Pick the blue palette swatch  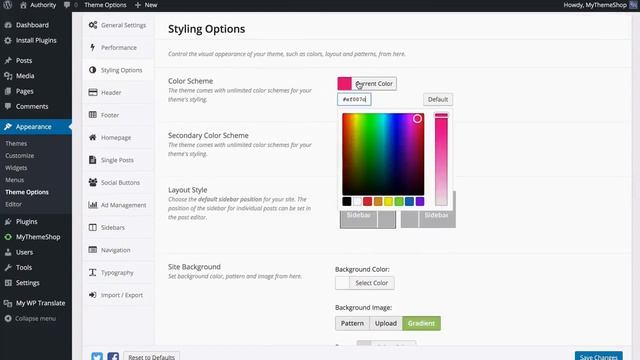(x=409, y=201)
